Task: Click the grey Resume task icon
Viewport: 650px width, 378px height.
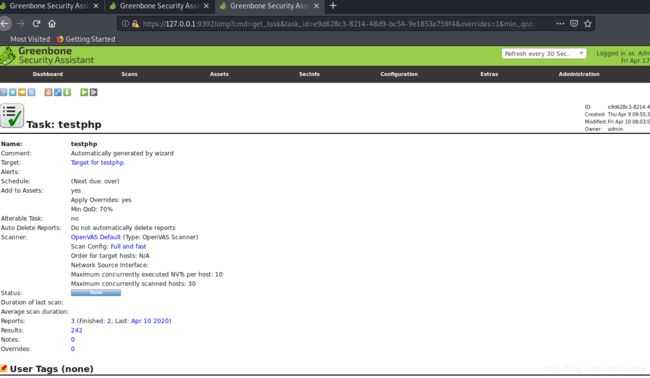Action: pos(94,92)
